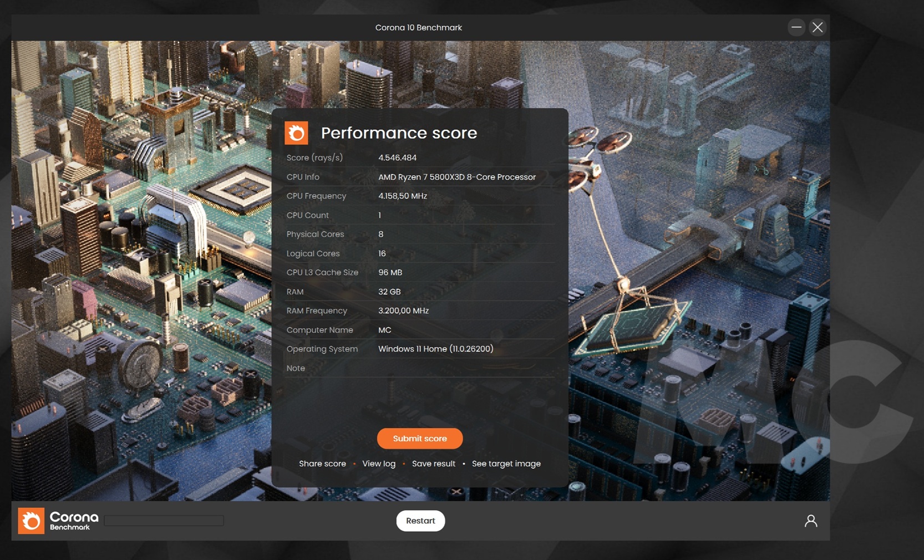This screenshot has height=560, width=924.
Task: Open the Share score link
Action: pos(322,464)
